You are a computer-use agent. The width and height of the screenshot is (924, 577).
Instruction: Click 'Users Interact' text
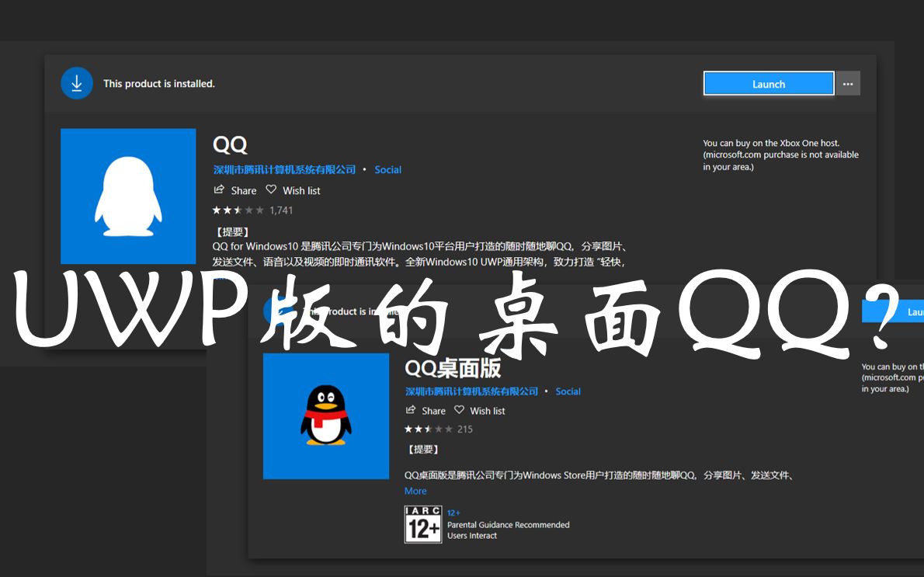[472, 536]
